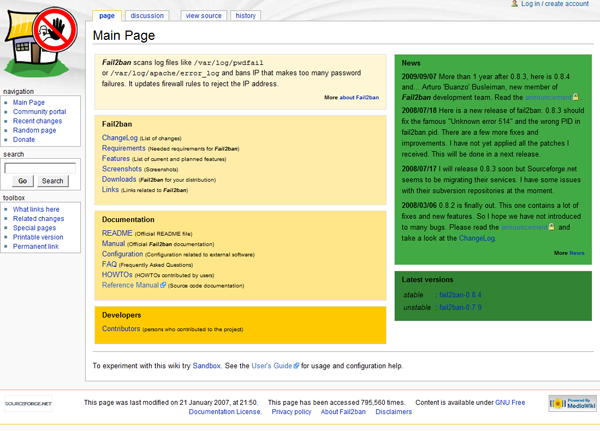Go to Main Page in navigation
The image size is (600, 431).
(x=29, y=103)
